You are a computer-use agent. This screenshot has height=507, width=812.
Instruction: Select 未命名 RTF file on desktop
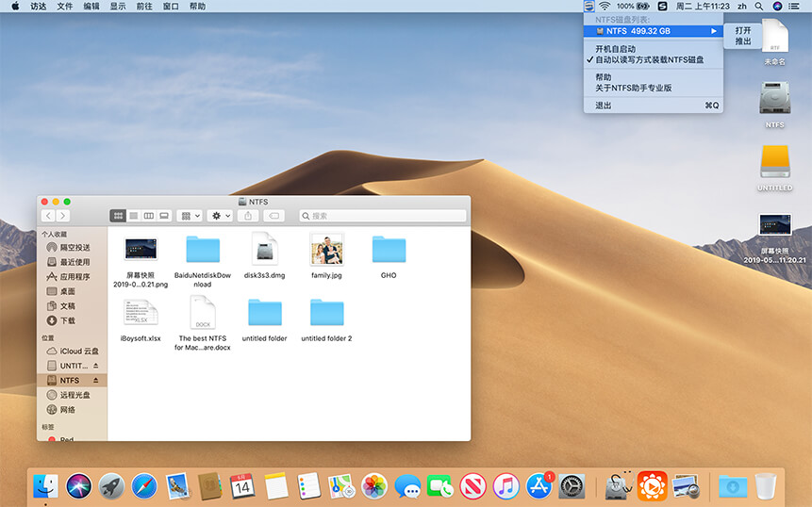click(x=774, y=36)
